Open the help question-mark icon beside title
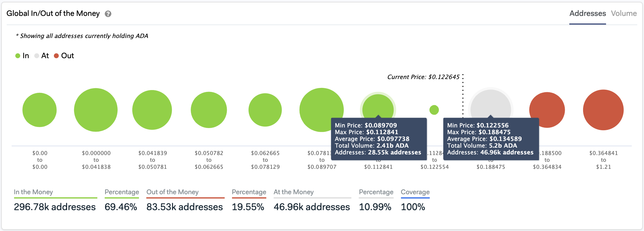The image size is (644, 231). pyautogui.click(x=108, y=14)
